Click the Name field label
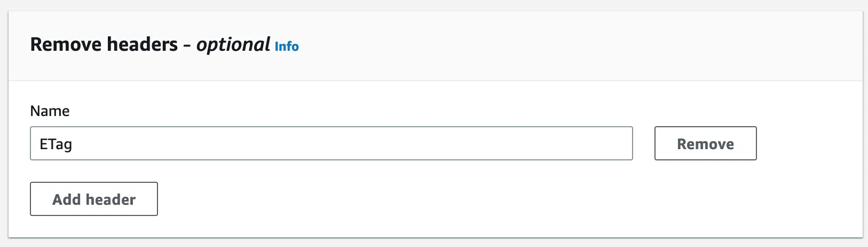Screen dimensions: 868x247 pyautogui.click(x=50, y=111)
